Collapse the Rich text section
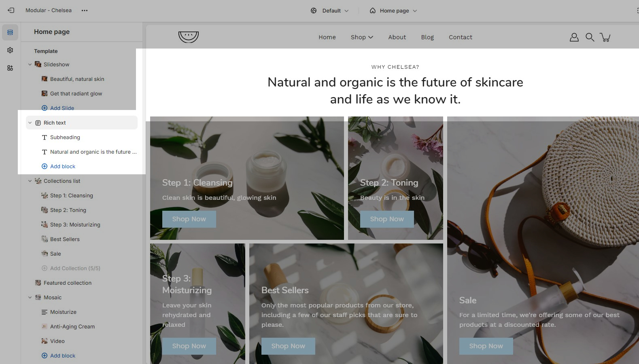Screen dimensions: 639x364 [30, 123]
